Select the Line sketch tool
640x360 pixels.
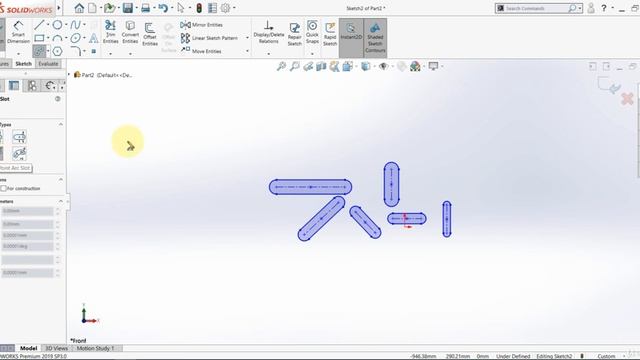[39, 25]
